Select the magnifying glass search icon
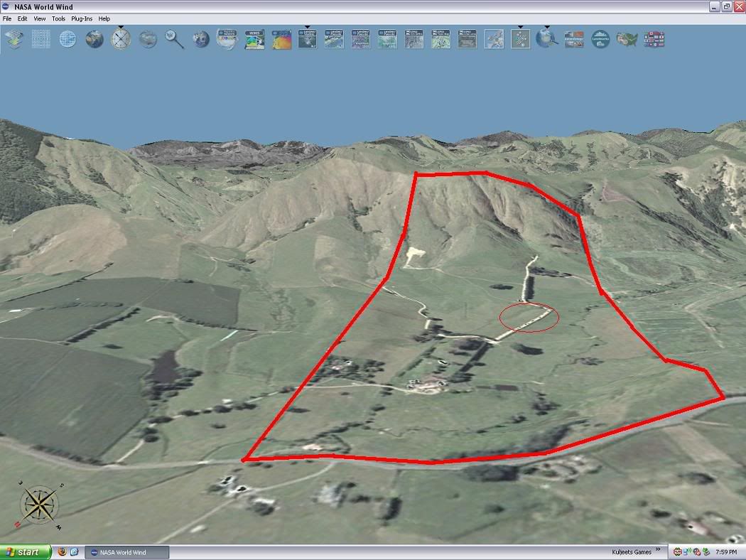 click(x=174, y=38)
